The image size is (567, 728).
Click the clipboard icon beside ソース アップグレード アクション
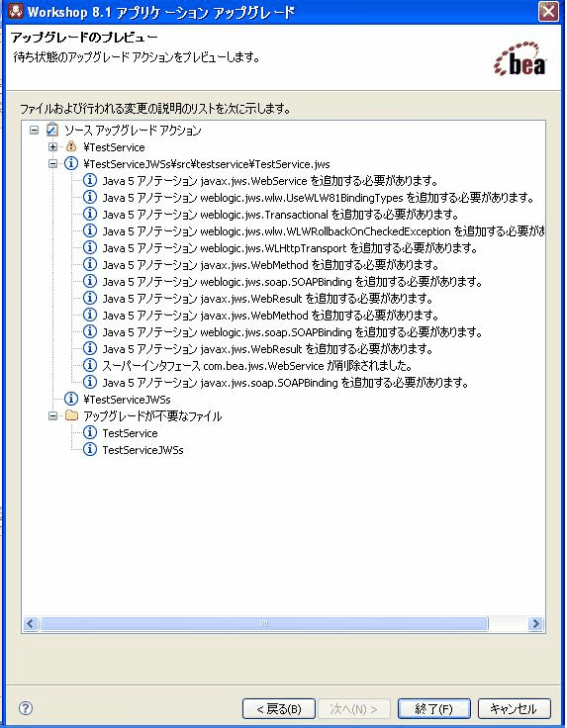[x=52, y=130]
